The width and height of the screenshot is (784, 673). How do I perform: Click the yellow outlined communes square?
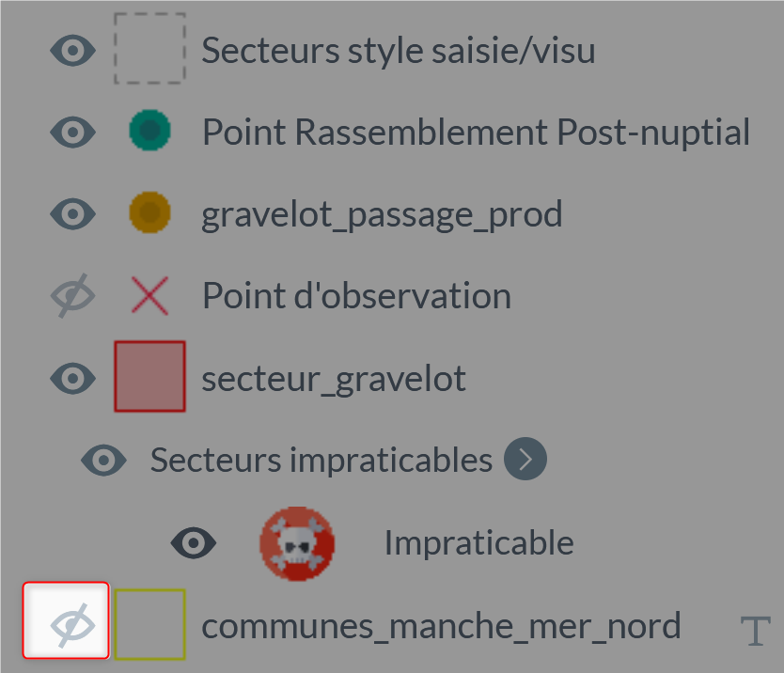point(150,624)
